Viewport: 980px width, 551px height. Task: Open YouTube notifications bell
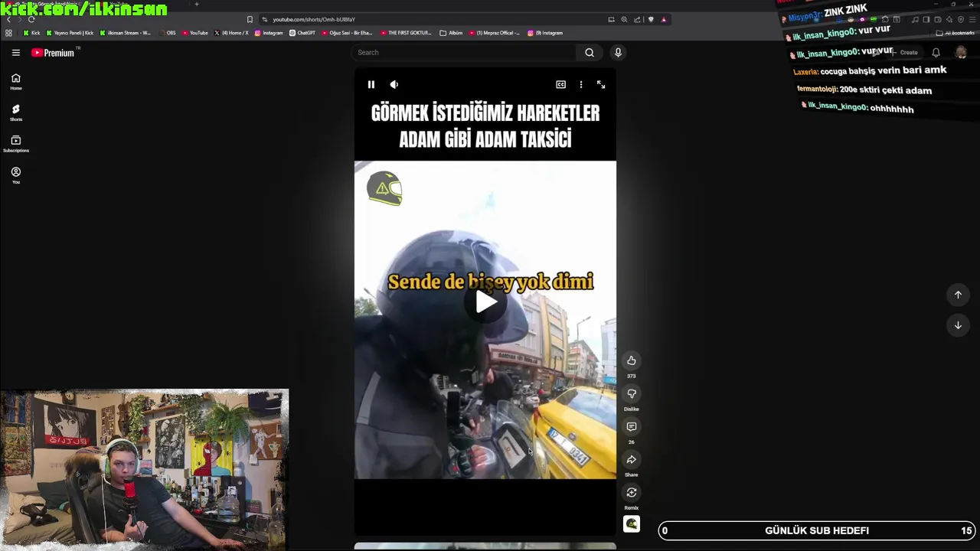point(936,52)
